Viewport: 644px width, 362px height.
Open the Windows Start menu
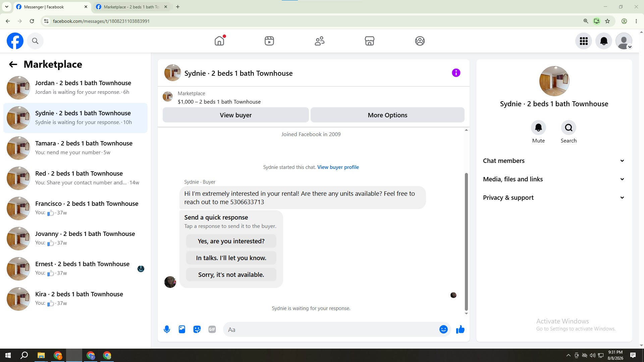(x=8, y=355)
